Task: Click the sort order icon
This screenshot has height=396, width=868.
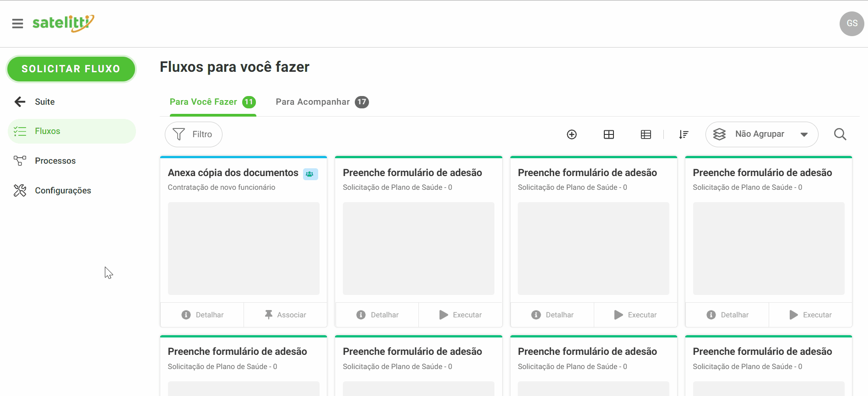Action: (x=684, y=134)
